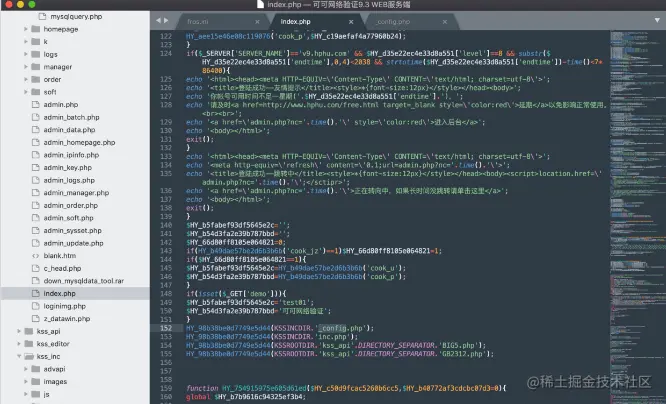The image size is (666, 404).
Task: Open loginimg.php in the sidebar
Action: pos(65,306)
